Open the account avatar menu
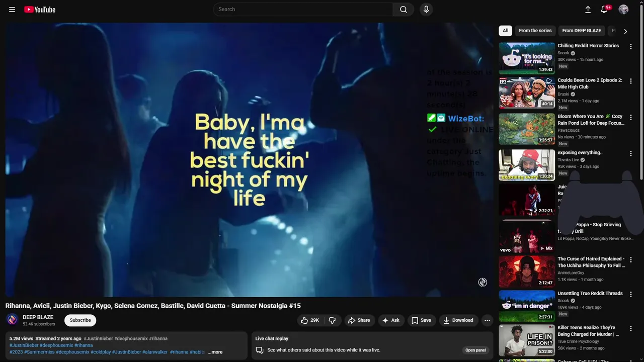Screen dimensions: 644x362 pos(623,10)
